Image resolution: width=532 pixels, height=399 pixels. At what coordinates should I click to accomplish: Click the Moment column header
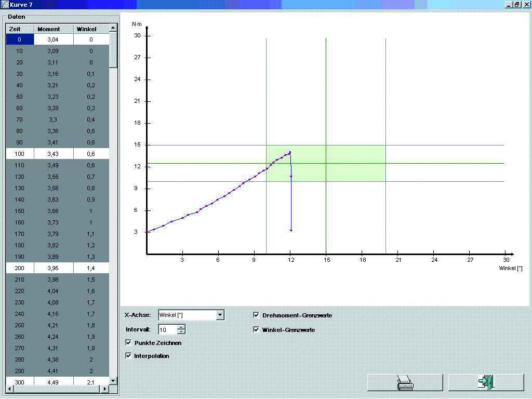[x=49, y=29]
